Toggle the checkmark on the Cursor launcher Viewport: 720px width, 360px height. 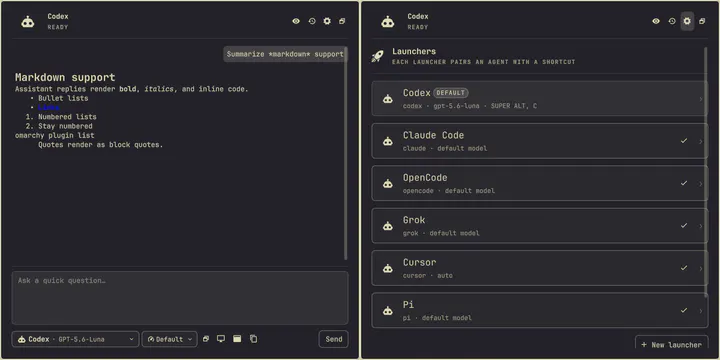tap(684, 268)
